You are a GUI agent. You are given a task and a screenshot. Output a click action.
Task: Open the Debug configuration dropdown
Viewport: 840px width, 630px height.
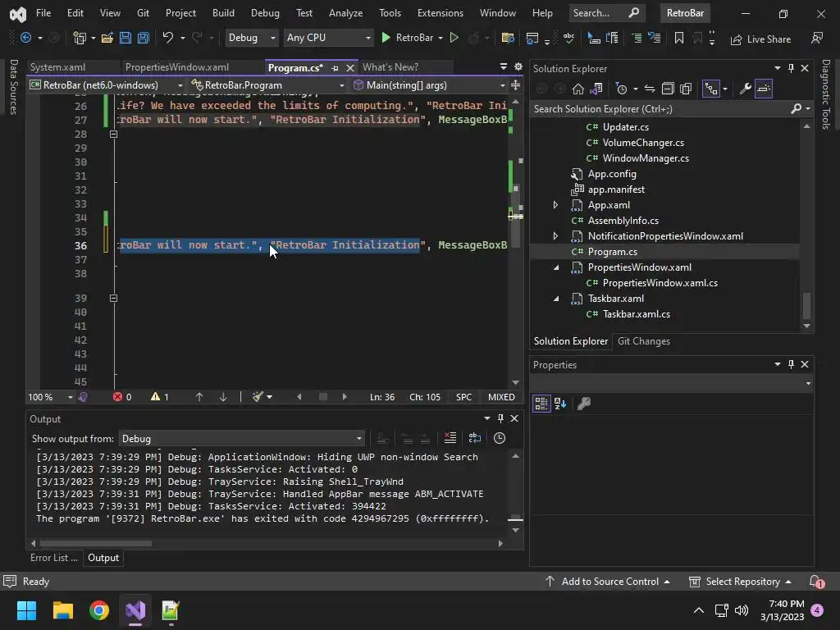click(x=252, y=38)
